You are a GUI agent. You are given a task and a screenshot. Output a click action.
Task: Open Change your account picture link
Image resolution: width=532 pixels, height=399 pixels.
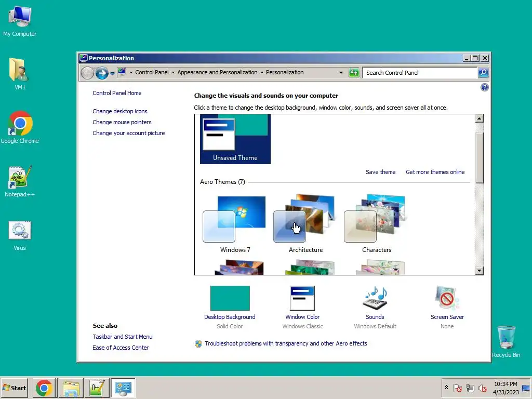129,133
